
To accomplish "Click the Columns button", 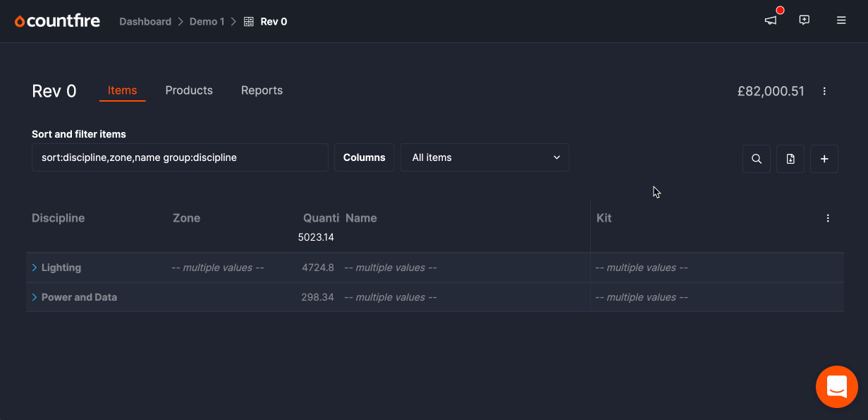I will point(364,157).
